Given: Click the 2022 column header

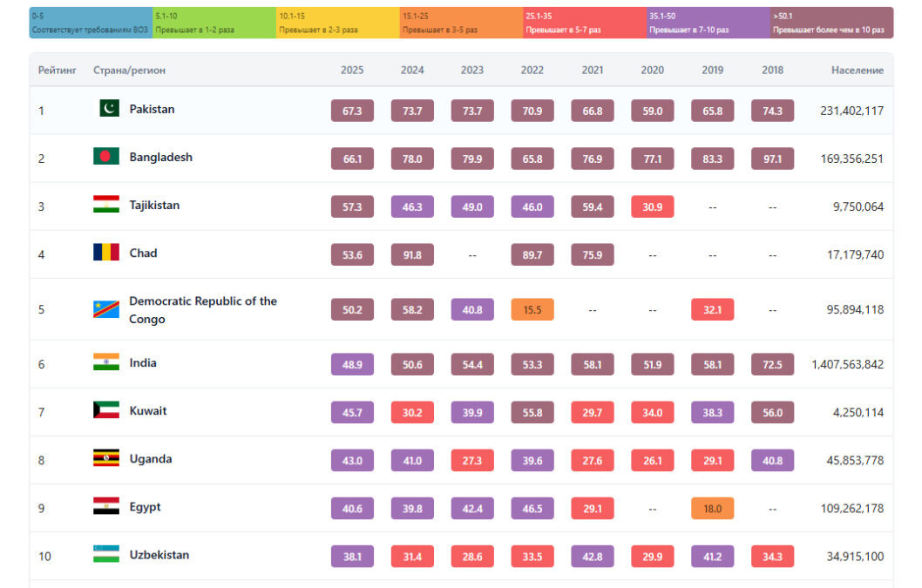Looking at the screenshot, I should 532,71.
